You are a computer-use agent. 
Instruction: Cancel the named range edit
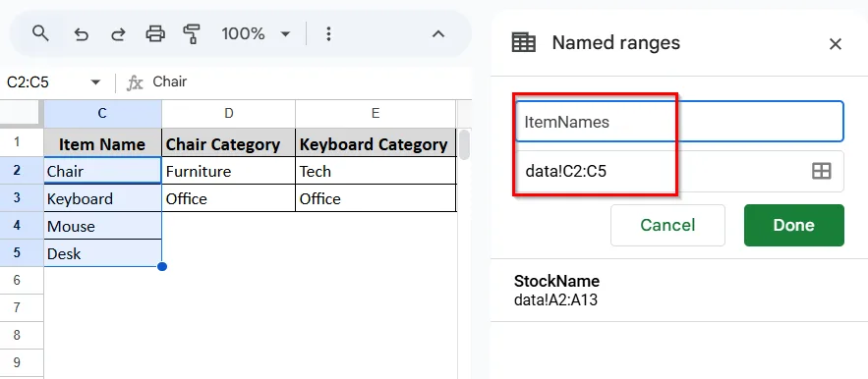pos(667,225)
